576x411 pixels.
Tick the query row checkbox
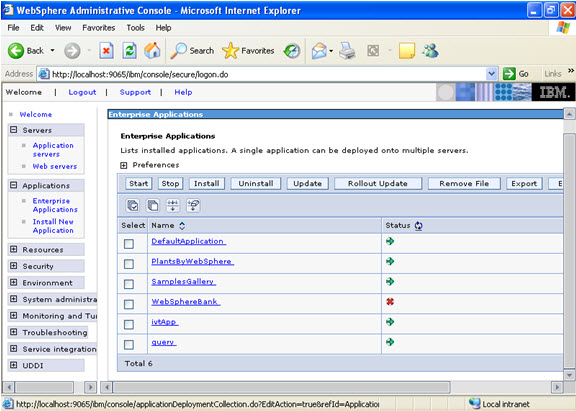click(x=129, y=345)
